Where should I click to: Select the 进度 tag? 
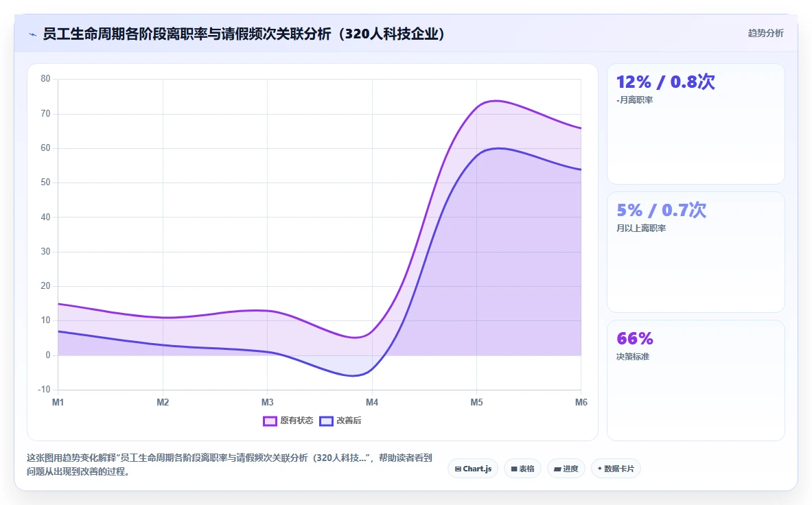click(x=566, y=469)
